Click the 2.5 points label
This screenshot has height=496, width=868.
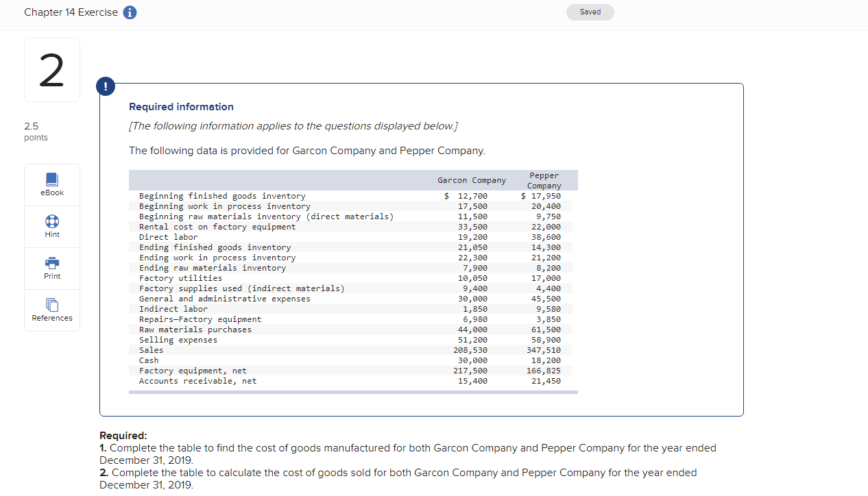click(x=36, y=132)
